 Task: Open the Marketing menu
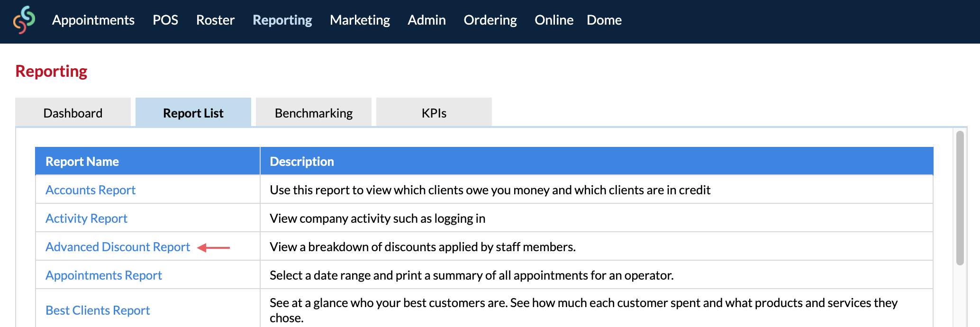[360, 20]
